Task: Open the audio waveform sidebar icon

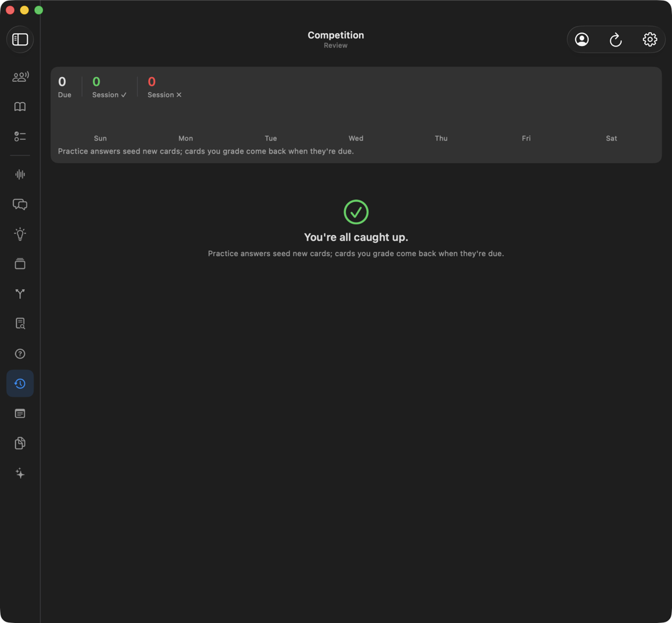Action: pos(20,174)
